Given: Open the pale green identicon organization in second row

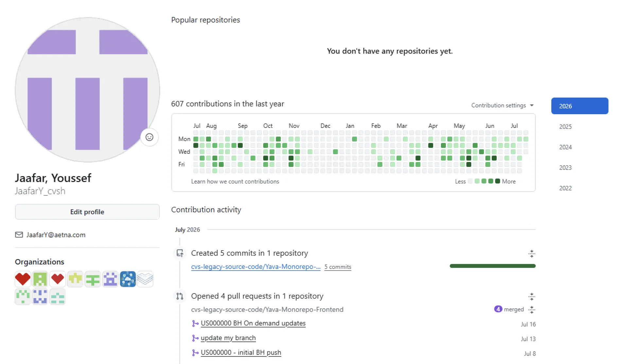Looking at the screenshot, I should (23, 297).
